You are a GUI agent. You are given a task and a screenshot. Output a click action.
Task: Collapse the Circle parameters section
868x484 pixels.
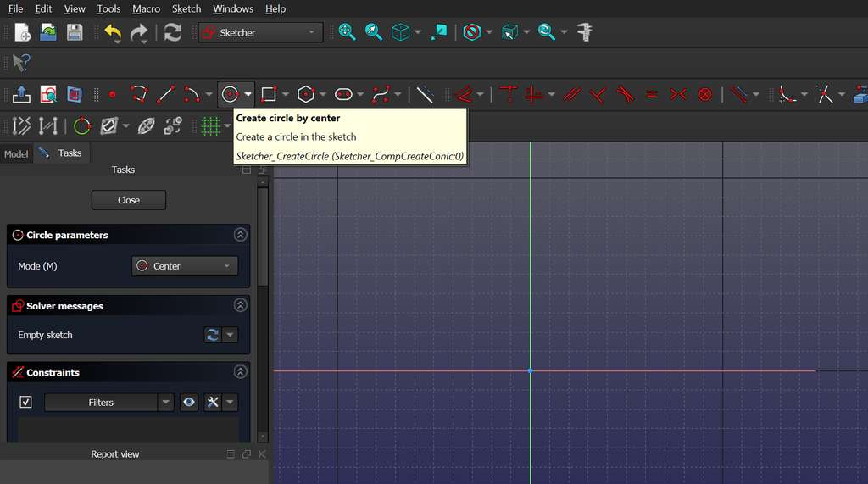point(240,235)
